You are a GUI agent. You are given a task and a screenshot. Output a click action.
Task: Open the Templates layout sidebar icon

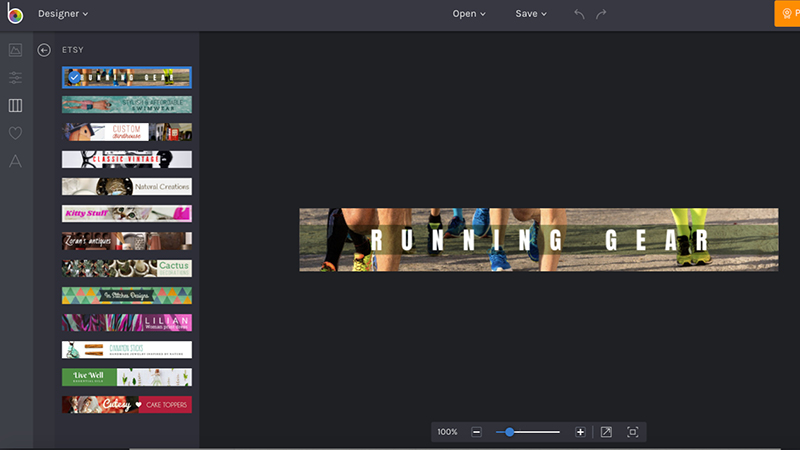click(x=15, y=106)
